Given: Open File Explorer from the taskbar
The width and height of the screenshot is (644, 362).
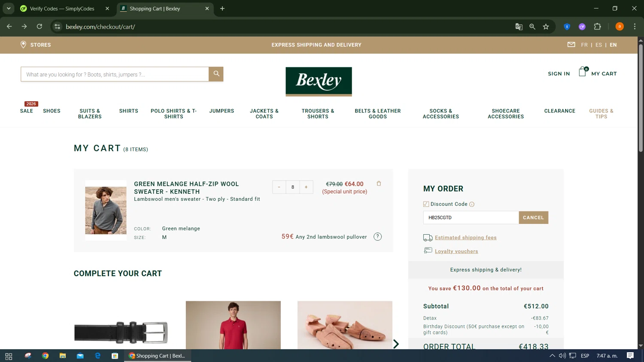Looking at the screenshot, I should click(63, 356).
